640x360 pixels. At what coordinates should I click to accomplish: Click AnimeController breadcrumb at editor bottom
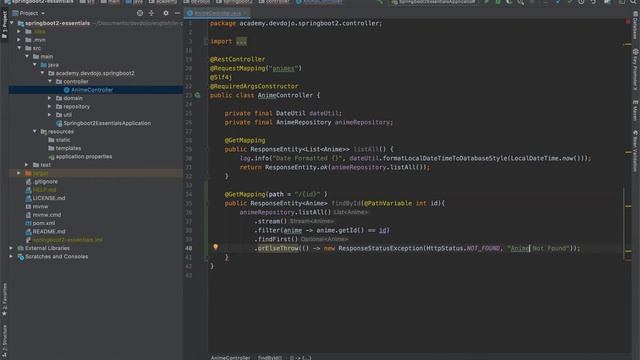(x=230, y=358)
